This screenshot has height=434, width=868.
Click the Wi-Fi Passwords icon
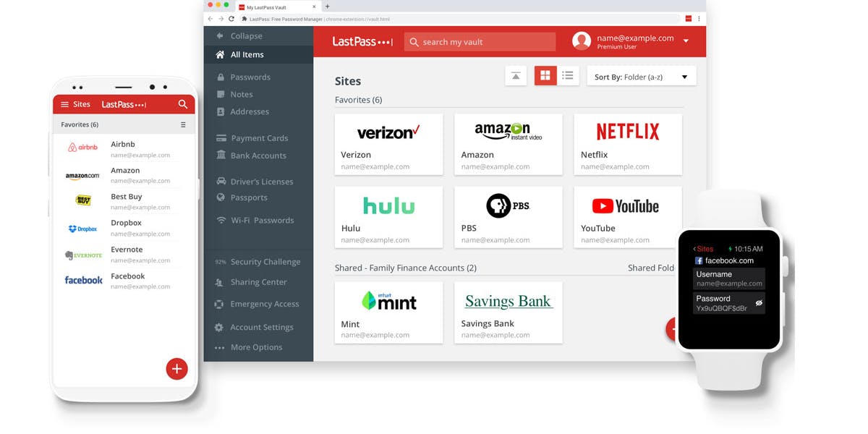(221, 220)
